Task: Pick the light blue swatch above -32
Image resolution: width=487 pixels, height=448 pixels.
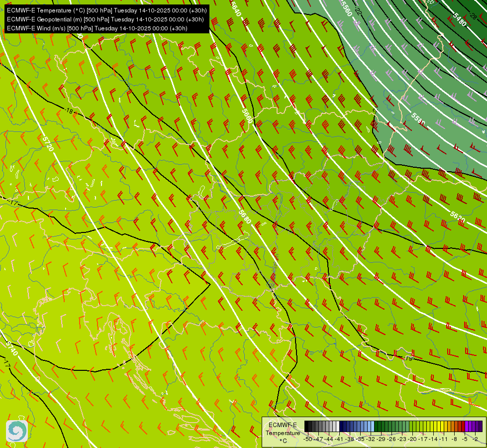Action: (369, 426)
